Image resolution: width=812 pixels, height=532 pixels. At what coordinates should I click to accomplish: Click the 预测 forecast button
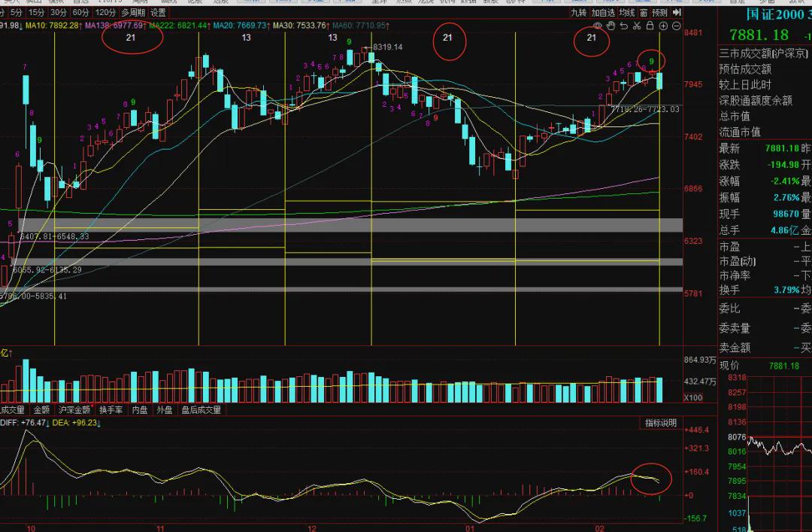(660, 13)
